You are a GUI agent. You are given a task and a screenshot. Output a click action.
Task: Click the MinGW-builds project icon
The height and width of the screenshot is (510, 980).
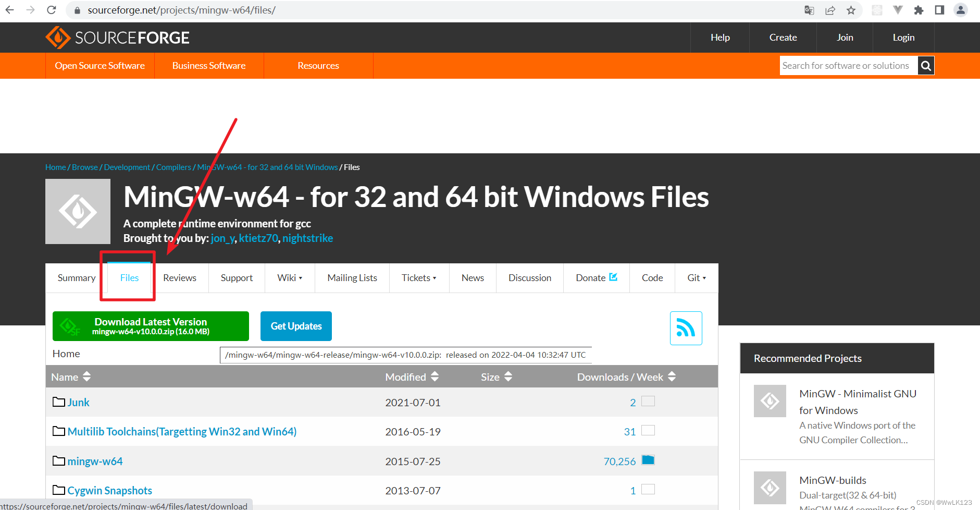(770, 488)
